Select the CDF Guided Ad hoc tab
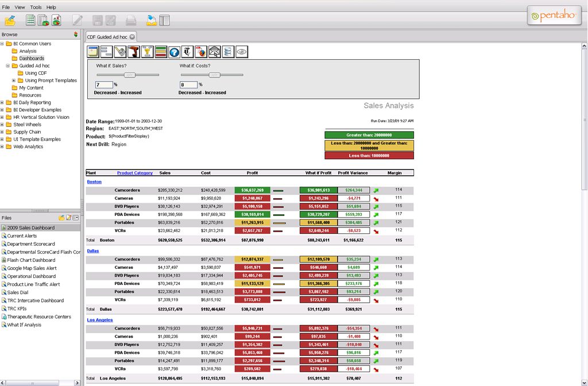Image resolution: width=588 pixels, height=386 pixels. point(107,37)
